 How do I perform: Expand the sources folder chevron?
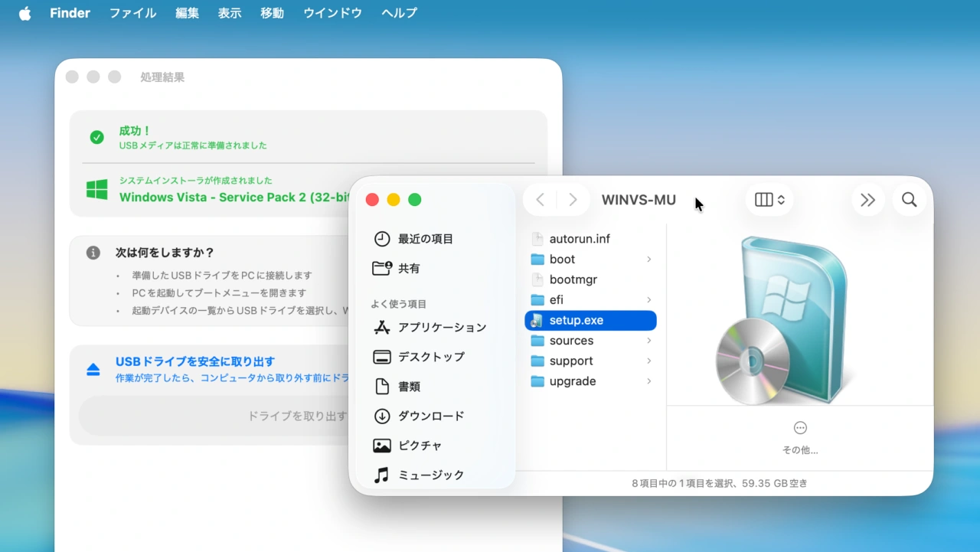click(648, 341)
